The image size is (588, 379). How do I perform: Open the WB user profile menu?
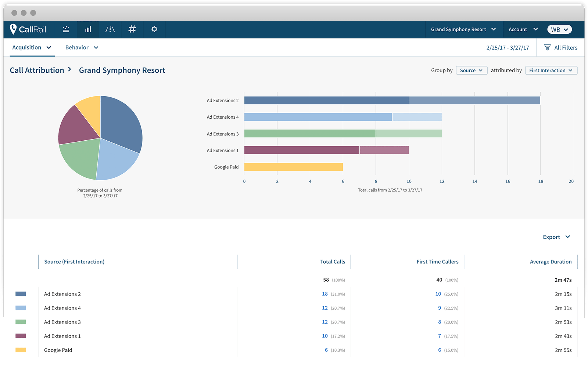coord(559,29)
